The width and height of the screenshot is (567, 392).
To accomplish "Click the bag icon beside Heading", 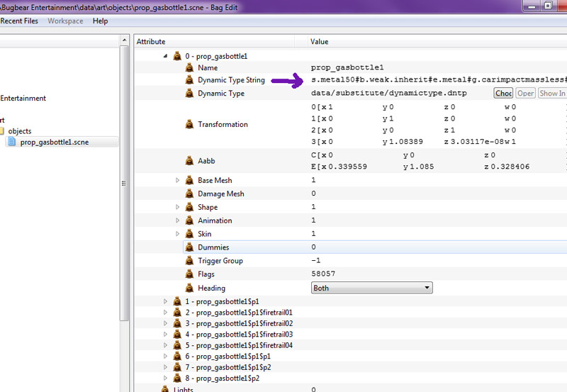I will [189, 289].
